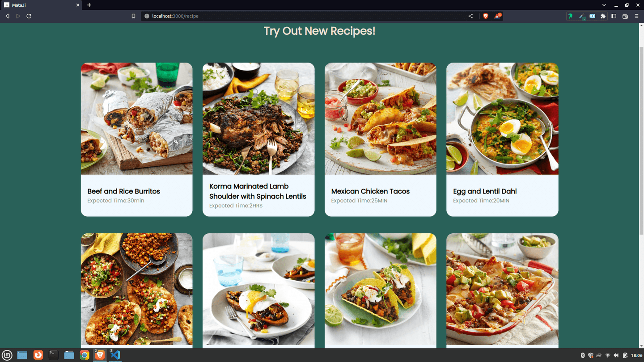Switch to Brave window in taskbar
644x362 pixels.
tap(100, 355)
